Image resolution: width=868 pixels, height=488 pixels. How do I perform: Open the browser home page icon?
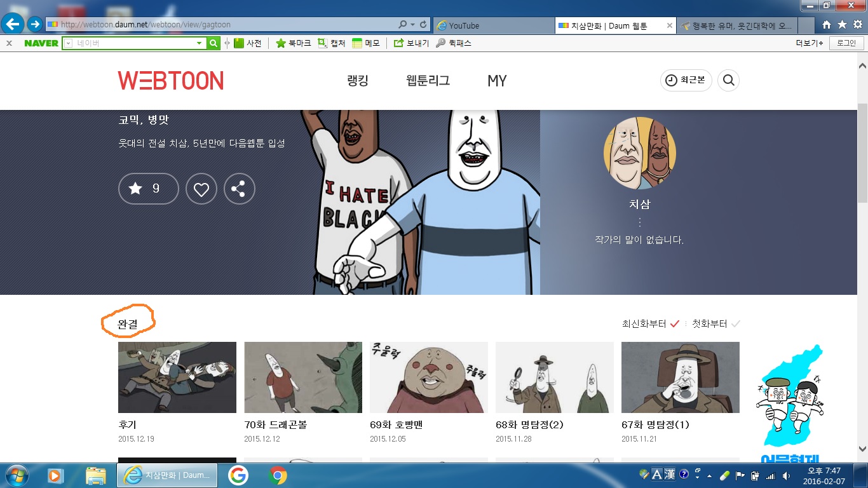coord(827,25)
